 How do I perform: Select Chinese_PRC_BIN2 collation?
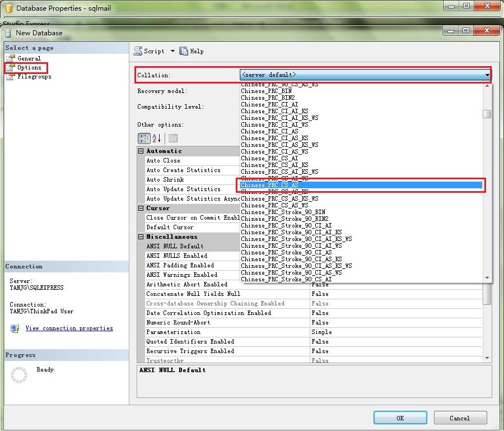(268, 98)
